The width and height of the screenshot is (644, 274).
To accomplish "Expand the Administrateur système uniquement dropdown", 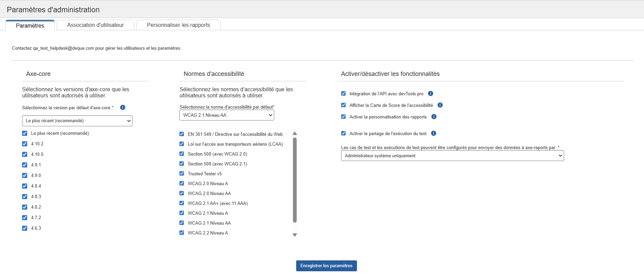I will (452, 156).
